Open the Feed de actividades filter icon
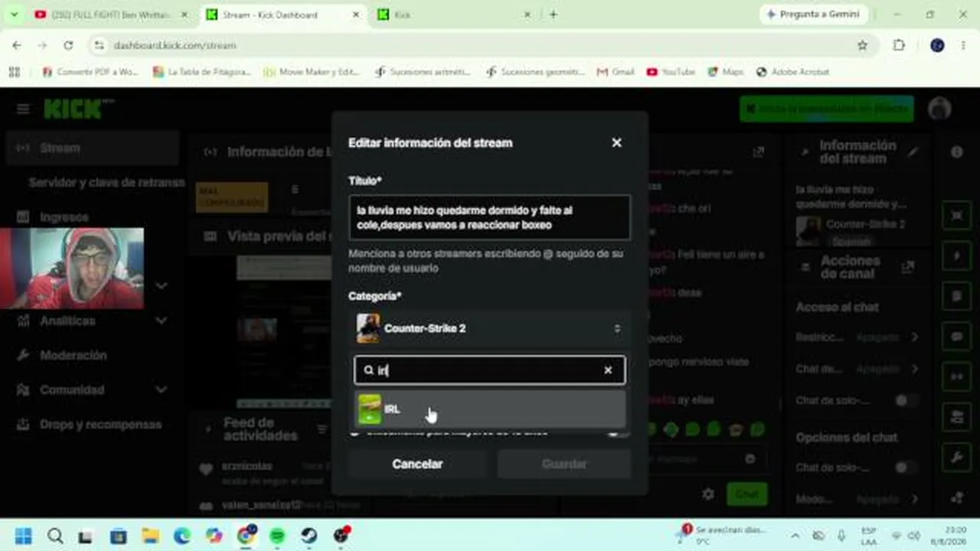Screen dimensions: 980x551 pyautogui.click(x=322, y=429)
